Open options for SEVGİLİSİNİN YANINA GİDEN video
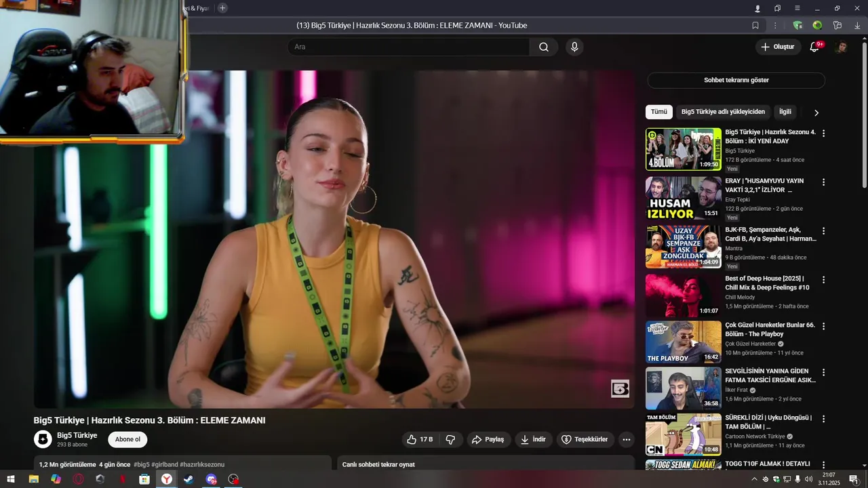 click(823, 373)
